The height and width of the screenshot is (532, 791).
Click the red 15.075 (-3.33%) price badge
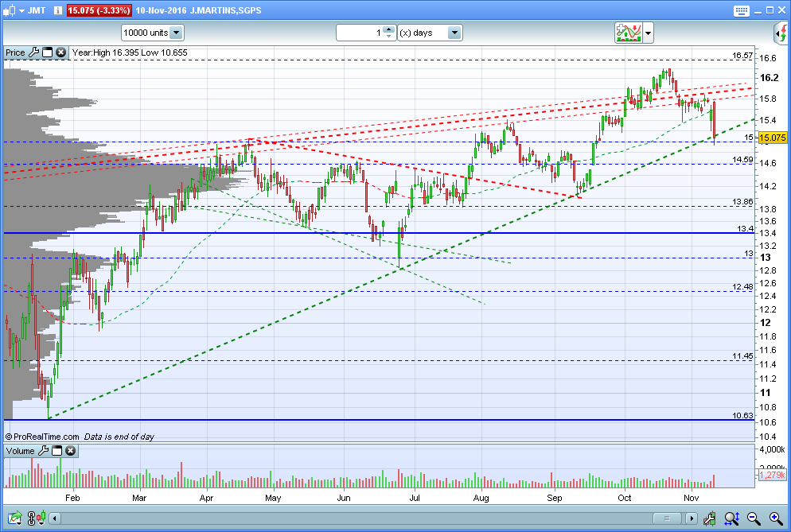coord(99,10)
